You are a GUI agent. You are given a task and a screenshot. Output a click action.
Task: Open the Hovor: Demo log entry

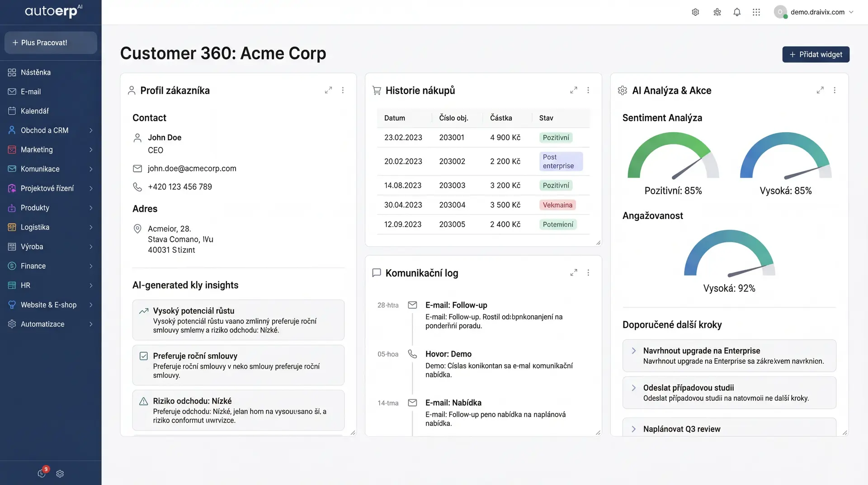[x=499, y=364]
